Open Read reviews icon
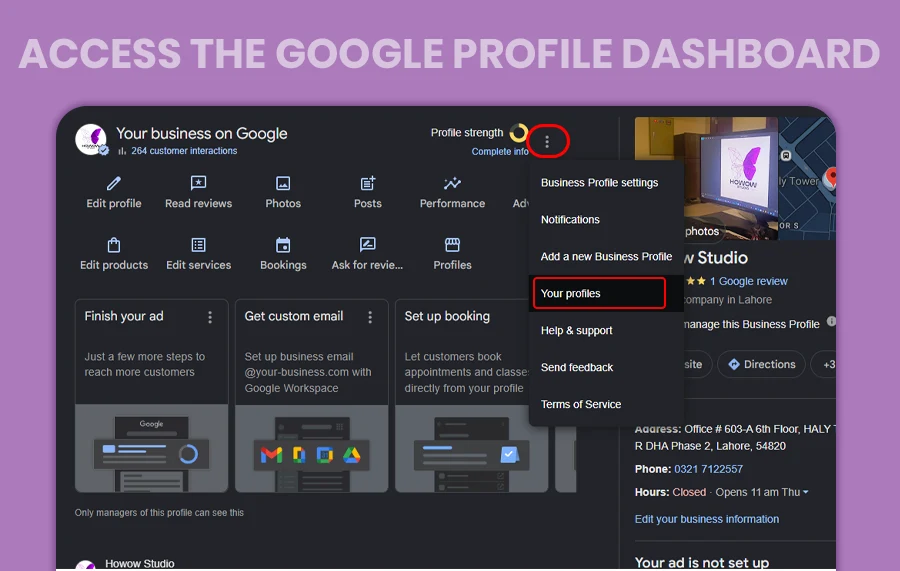 click(198, 184)
